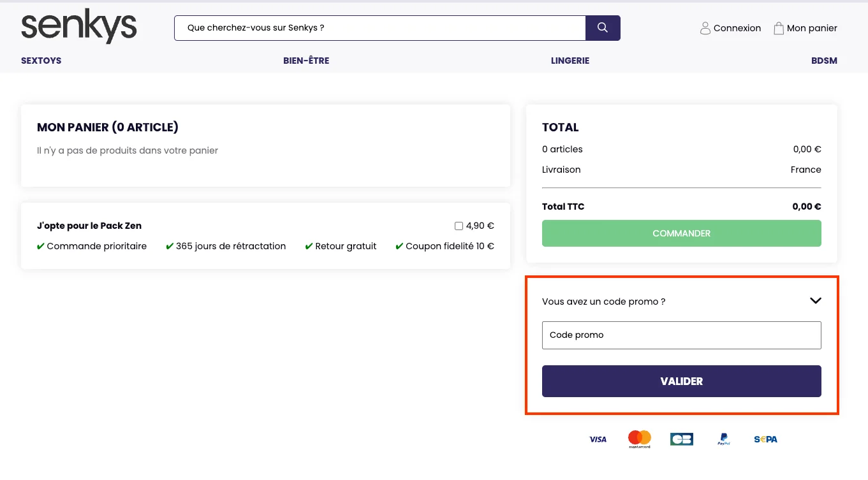This screenshot has width=868, height=480.
Task: Click the search magnifier icon
Action: [x=602, y=27]
